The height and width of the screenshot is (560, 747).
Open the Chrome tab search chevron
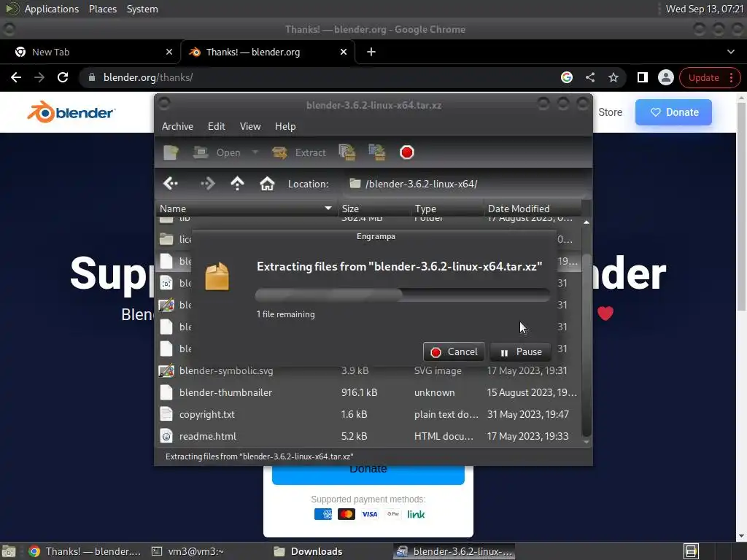(x=731, y=52)
